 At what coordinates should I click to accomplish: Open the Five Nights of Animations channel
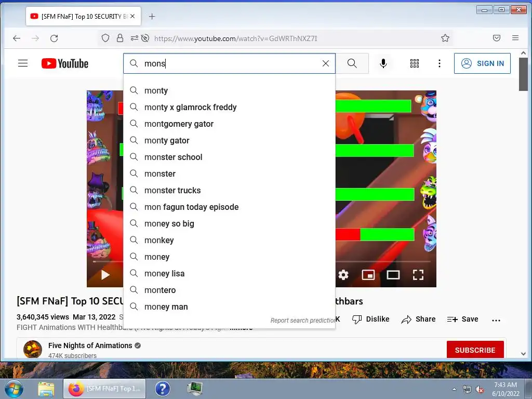pos(90,345)
